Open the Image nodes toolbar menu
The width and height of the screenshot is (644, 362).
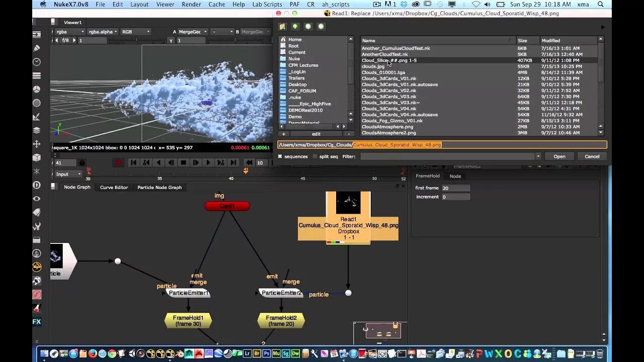point(37,35)
